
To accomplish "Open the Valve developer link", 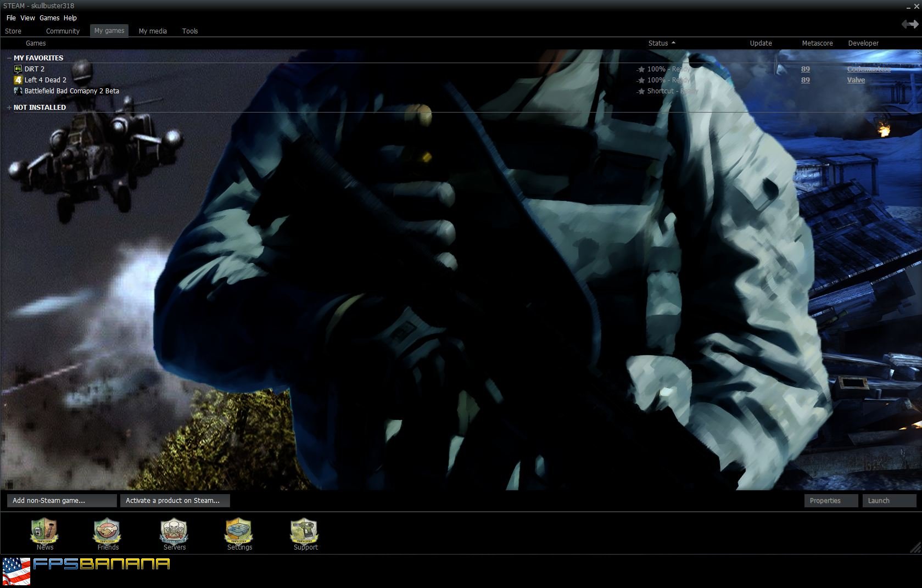I will coord(856,80).
